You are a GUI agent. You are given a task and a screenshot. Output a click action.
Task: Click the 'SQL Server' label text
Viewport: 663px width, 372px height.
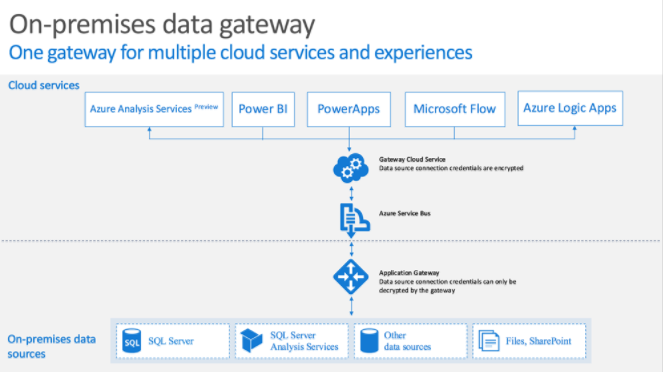click(x=171, y=341)
